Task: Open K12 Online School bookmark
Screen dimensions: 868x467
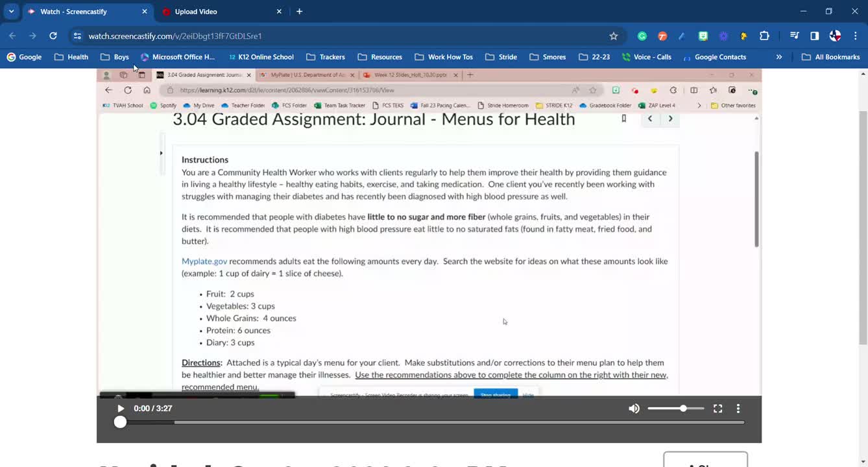Action: 261,57
